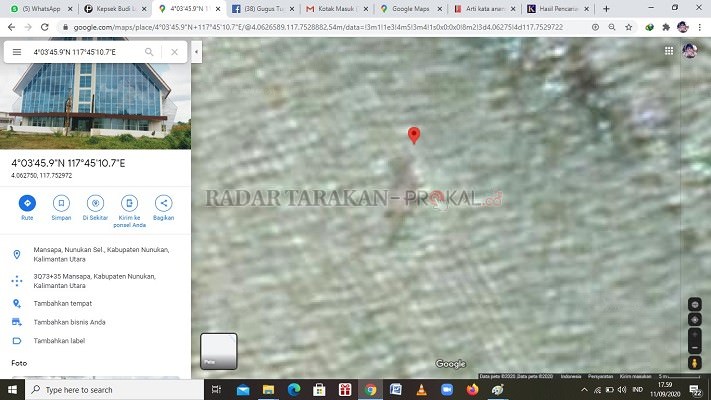The width and height of the screenshot is (711, 400).
Task: Switch map layer using the Peta thumbnail
Action: pos(219,351)
